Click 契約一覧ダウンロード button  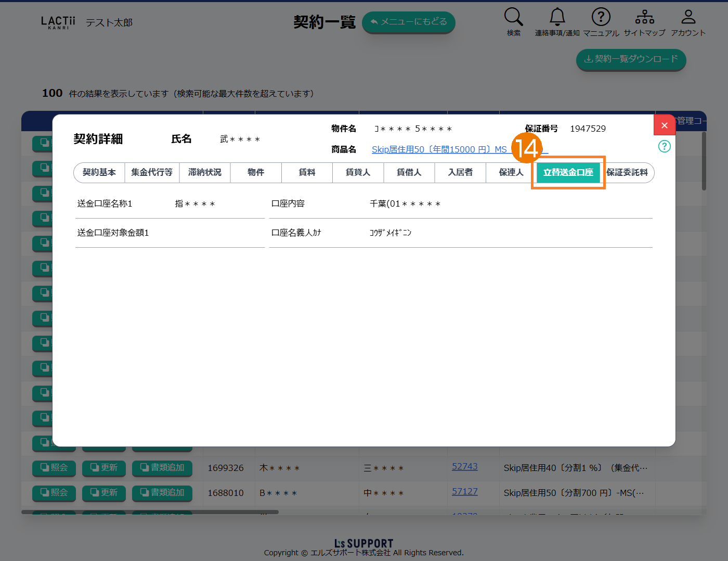tap(631, 59)
